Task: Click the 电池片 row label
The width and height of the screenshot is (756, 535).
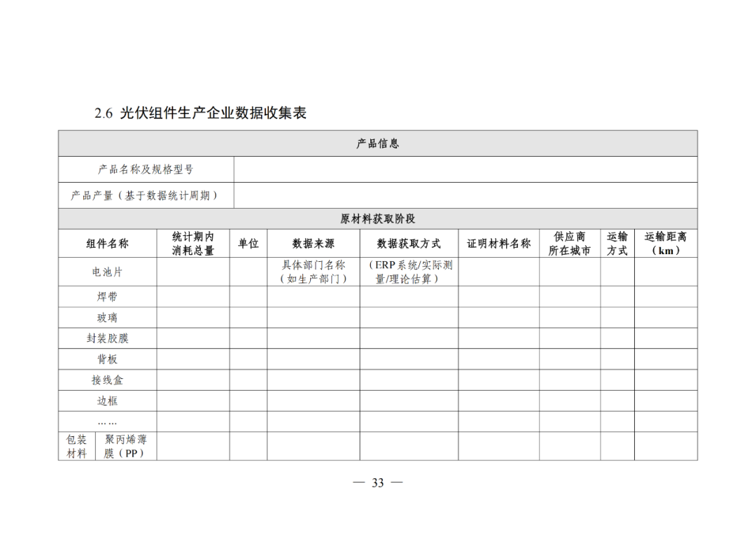Action: [107, 272]
